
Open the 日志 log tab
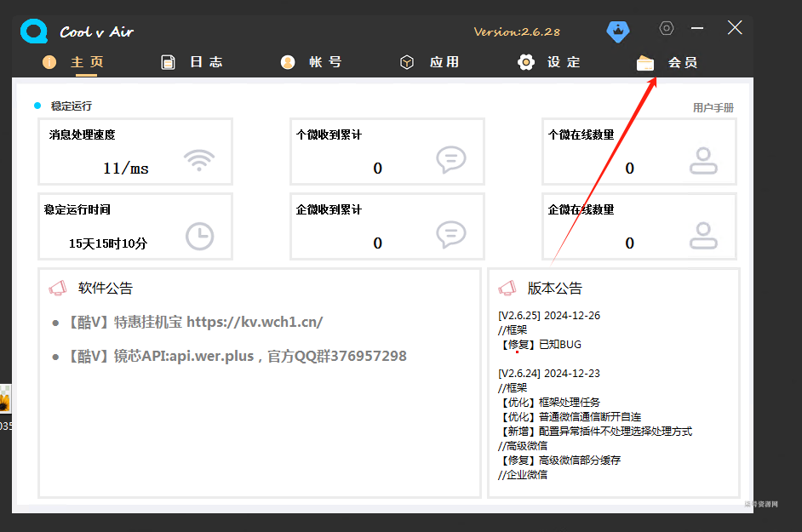[x=192, y=62]
